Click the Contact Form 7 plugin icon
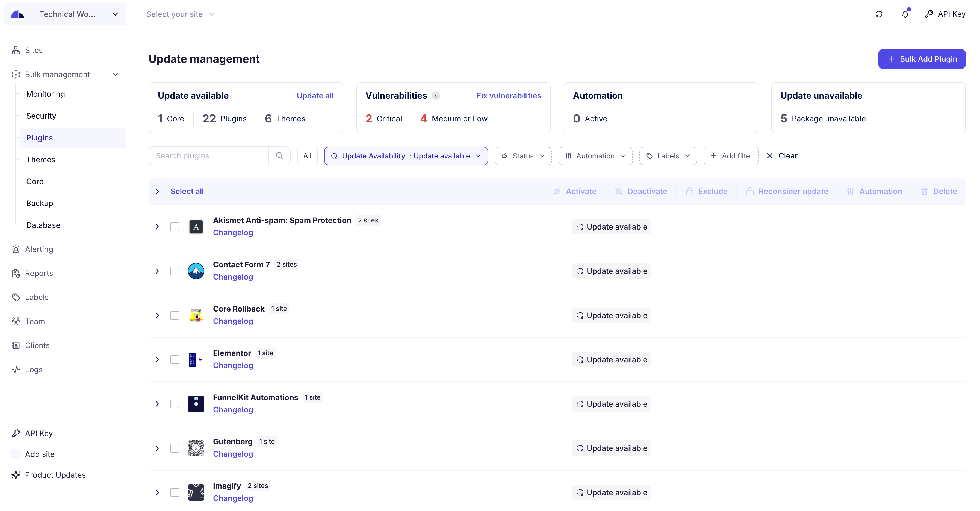The image size is (980, 511). [196, 271]
